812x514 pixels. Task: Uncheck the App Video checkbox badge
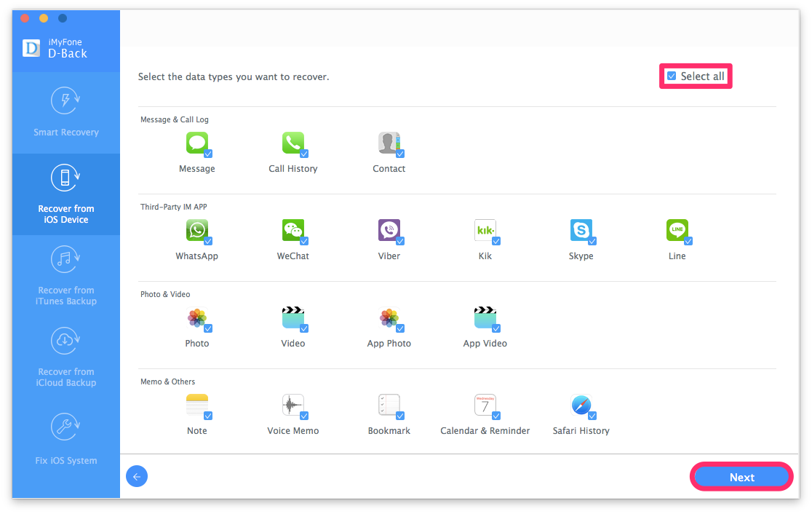pyautogui.click(x=497, y=329)
